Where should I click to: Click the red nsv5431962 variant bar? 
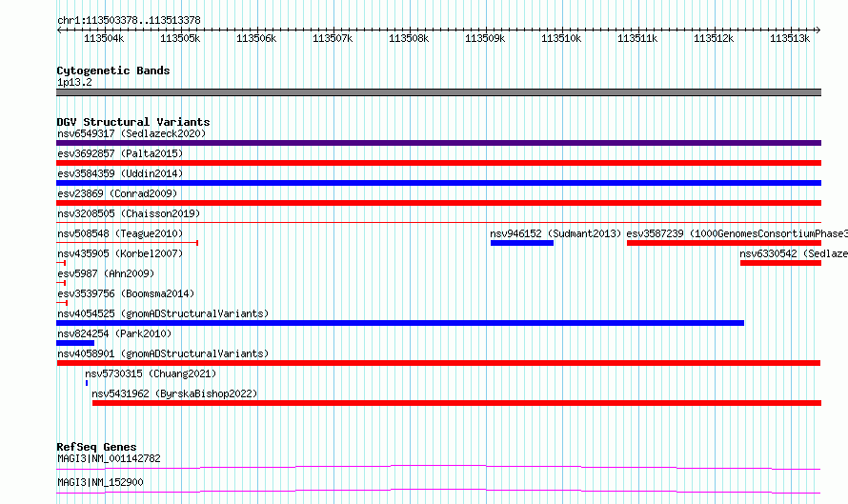457,403
